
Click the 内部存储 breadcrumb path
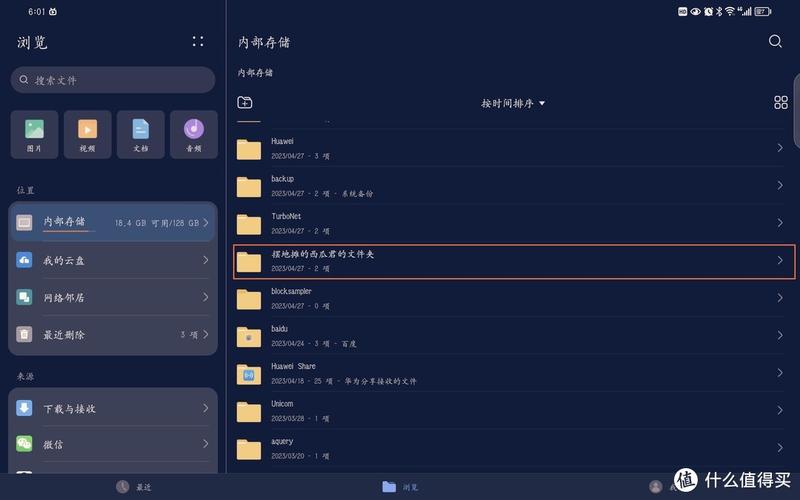[255, 72]
